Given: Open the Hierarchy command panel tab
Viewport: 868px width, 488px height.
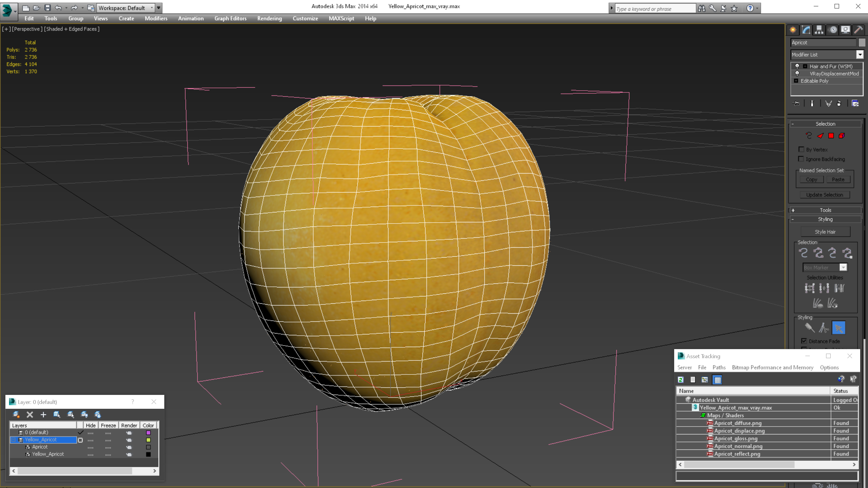Looking at the screenshot, I should (819, 30).
